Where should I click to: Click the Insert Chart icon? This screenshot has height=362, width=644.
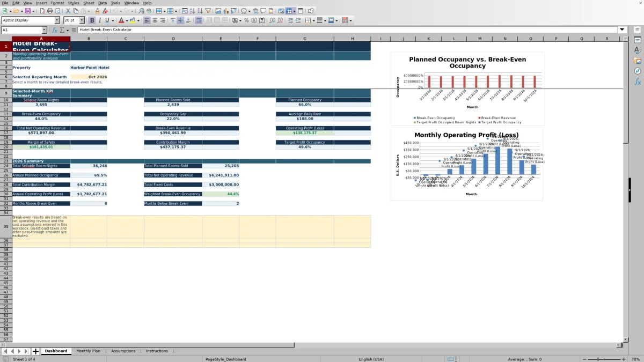tap(225, 11)
